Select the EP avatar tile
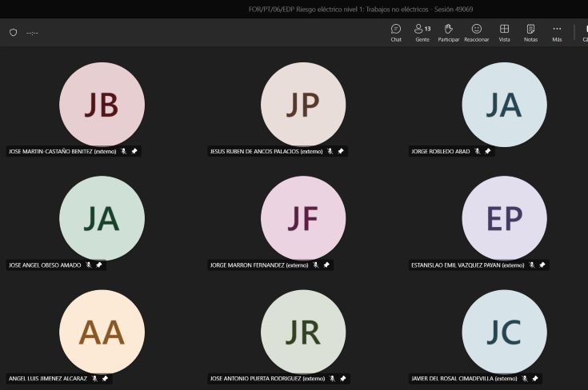 point(504,218)
